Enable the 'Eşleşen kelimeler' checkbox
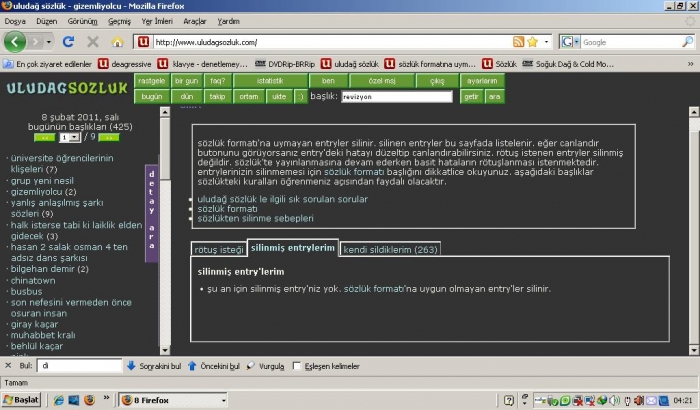Viewport: 700px width, 410px height. pos(297,367)
